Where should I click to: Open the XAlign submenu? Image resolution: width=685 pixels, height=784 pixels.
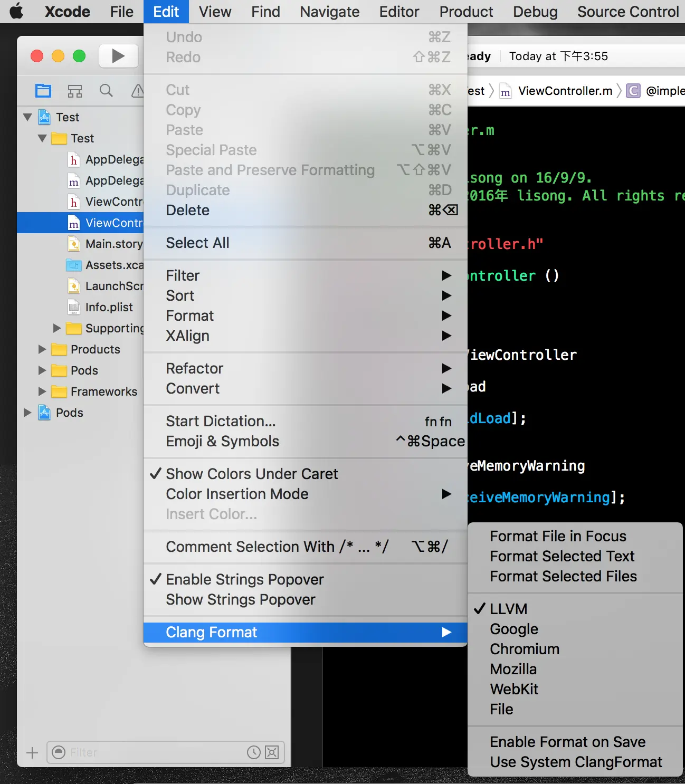pos(305,336)
